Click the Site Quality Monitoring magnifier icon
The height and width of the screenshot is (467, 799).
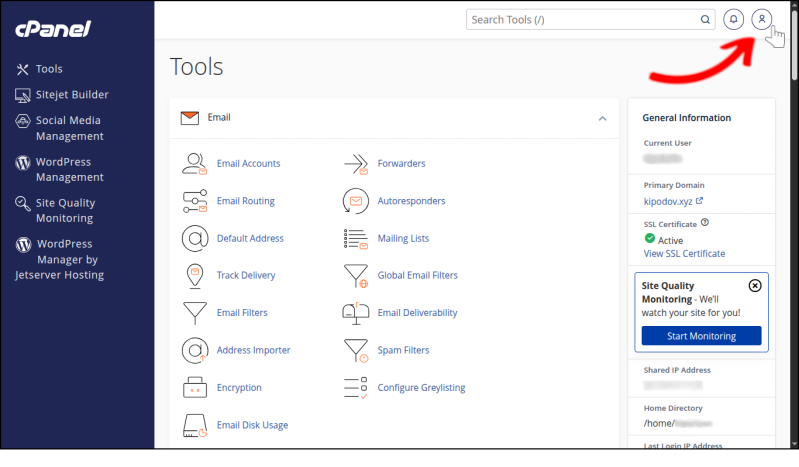[22, 203]
